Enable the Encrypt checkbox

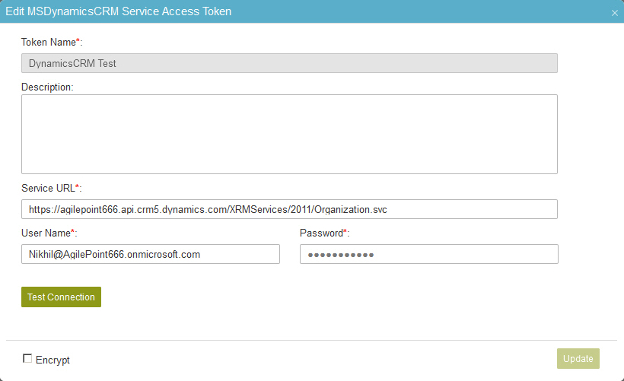pos(27,359)
